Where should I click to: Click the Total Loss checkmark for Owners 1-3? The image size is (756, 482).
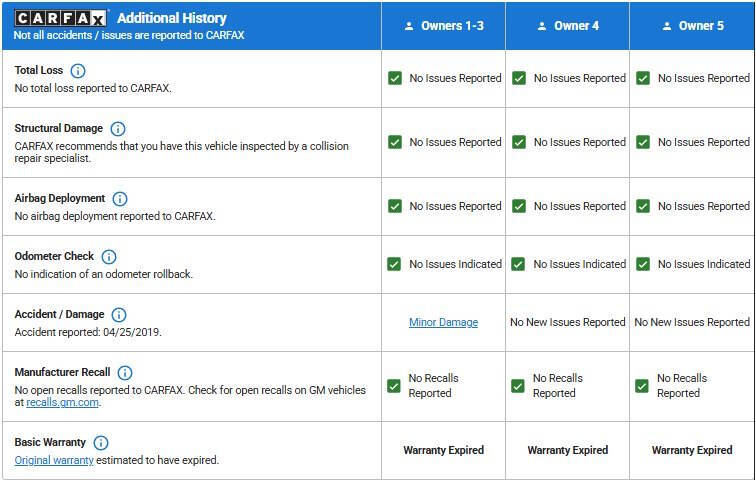coord(395,78)
